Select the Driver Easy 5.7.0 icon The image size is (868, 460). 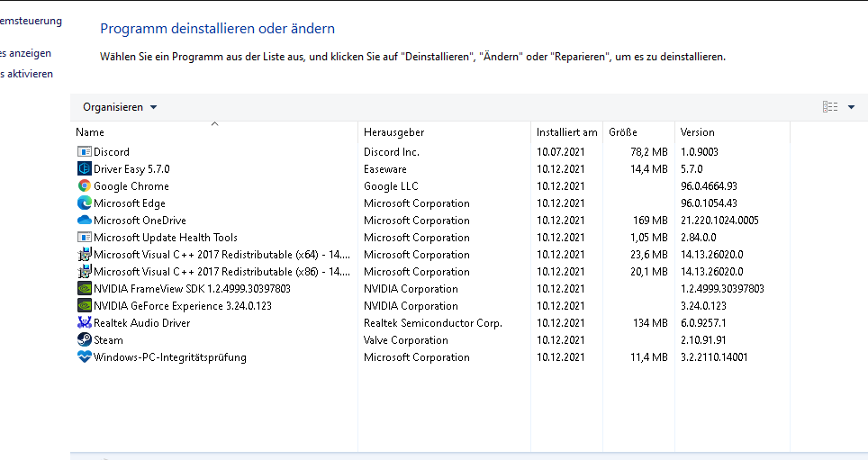pos(85,169)
